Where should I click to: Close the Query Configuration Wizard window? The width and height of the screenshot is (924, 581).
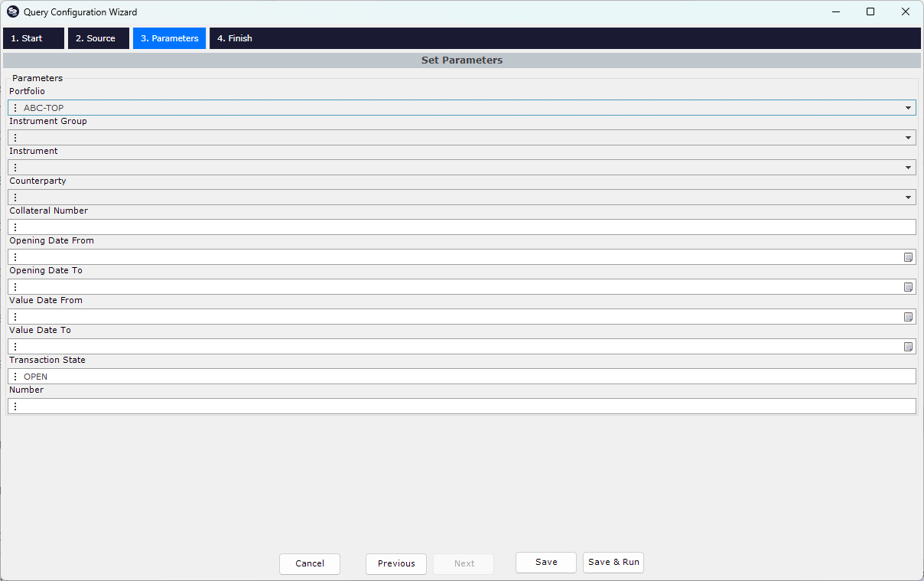click(x=906, y=11)
